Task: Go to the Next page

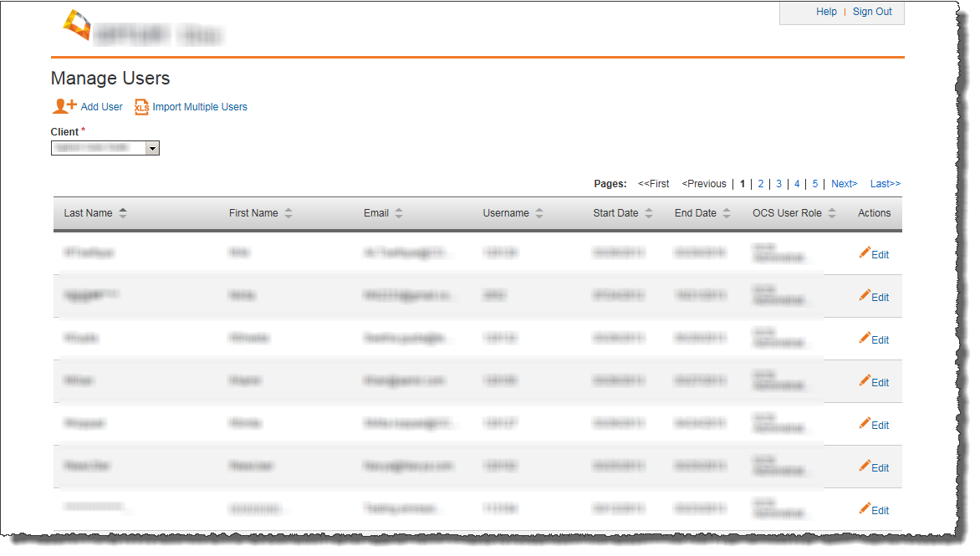Action: [844, 184]
